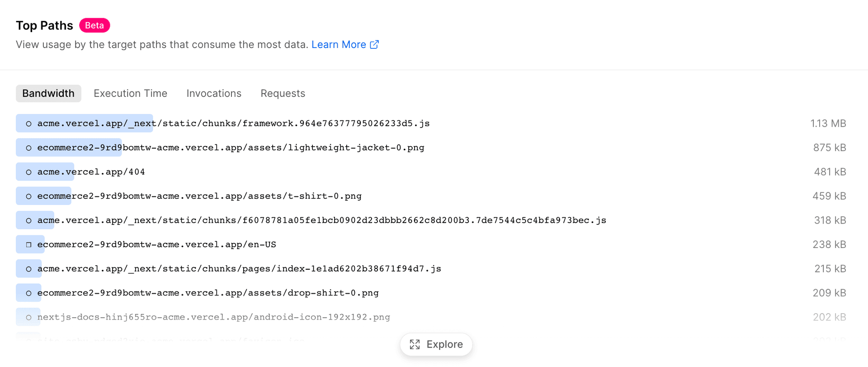Open the Invocations tab

click(x=214, y=93)
